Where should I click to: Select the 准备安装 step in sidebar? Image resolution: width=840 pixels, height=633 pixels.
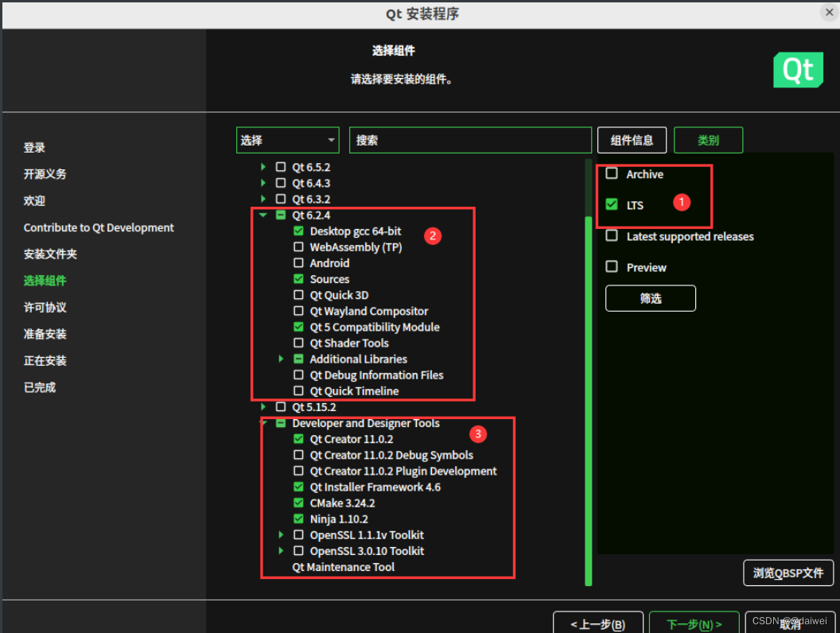pos(45,334)
